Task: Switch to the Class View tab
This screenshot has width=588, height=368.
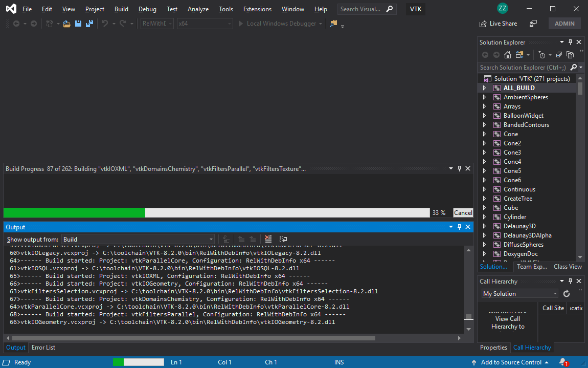Action: pyautogui.click(x=568, y=267)
